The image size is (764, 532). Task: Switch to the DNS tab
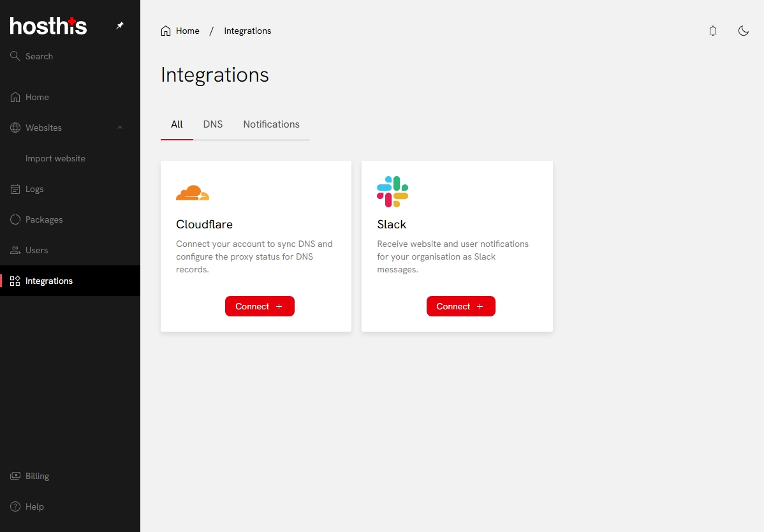point(213,124)
